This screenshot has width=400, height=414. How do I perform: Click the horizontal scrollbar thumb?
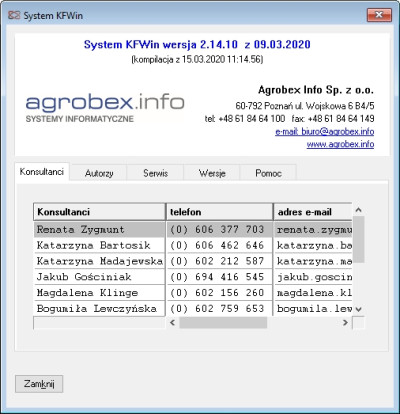[223, 322]
